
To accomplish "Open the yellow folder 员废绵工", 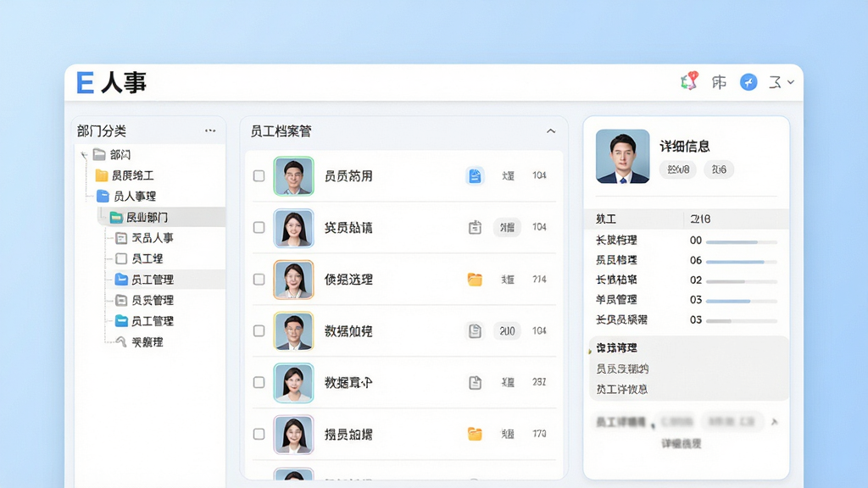I will [124, 175].
